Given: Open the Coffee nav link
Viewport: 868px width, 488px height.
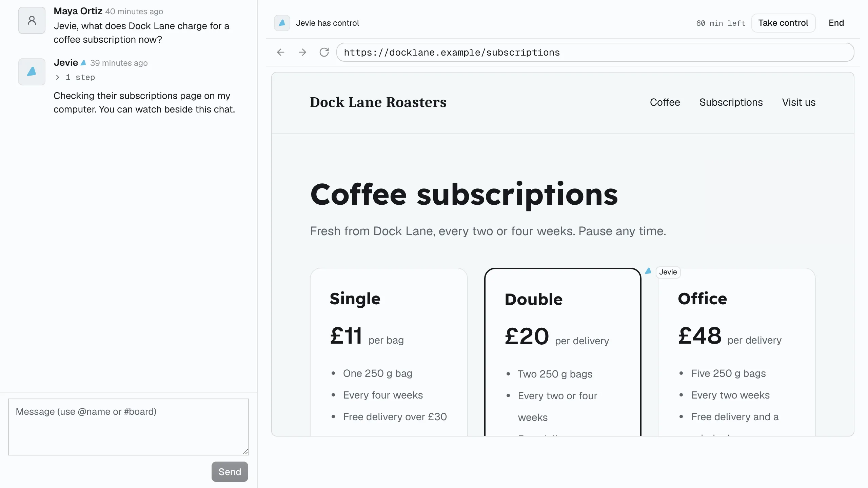Looking at the screenshot, I should pos(665,102).
